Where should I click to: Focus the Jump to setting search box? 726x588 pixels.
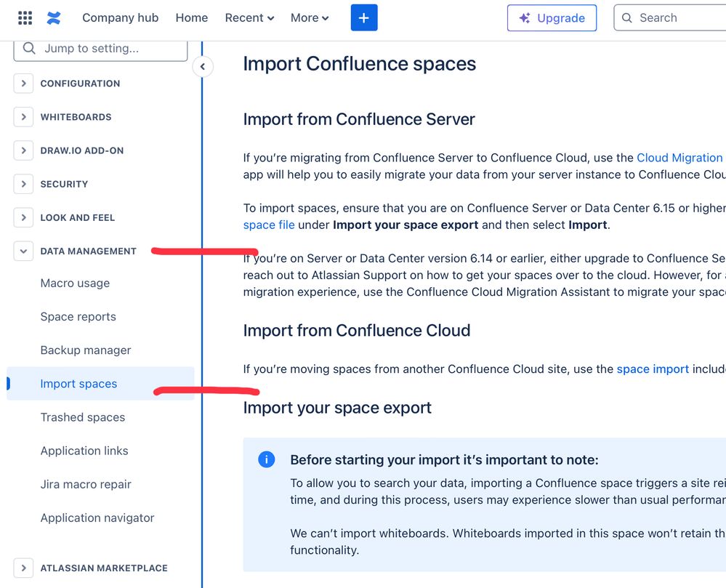pyautogui.click(x=100, y=49)
